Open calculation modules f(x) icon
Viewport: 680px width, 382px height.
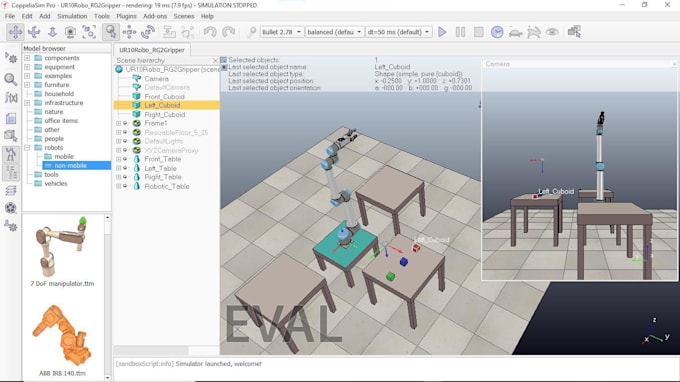[11, 98]
